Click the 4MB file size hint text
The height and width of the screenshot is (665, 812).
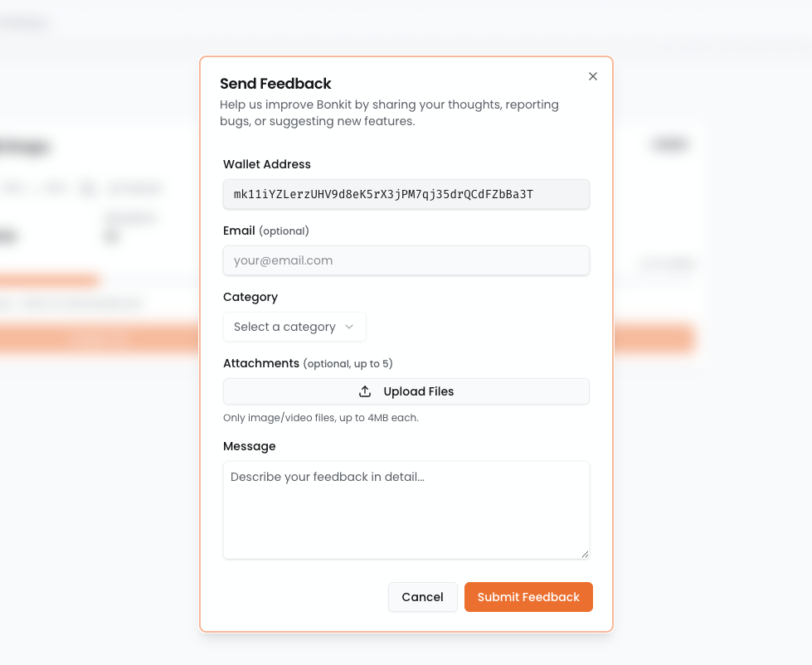[x=321, y=418]
